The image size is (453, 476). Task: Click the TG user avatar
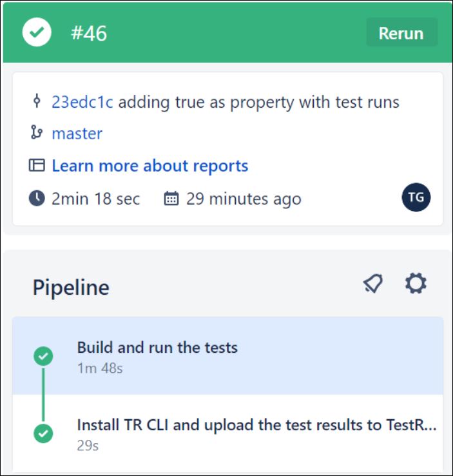pos(416,198)
